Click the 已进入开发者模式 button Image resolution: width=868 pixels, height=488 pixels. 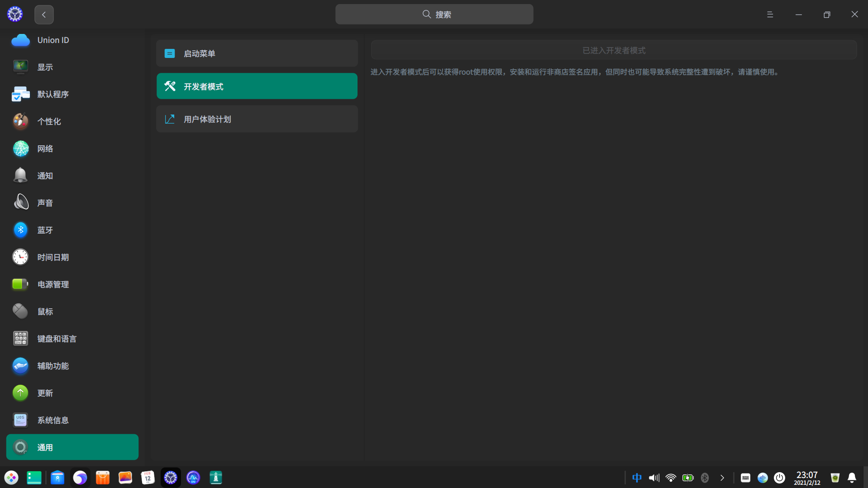click(x=614, y=50)
